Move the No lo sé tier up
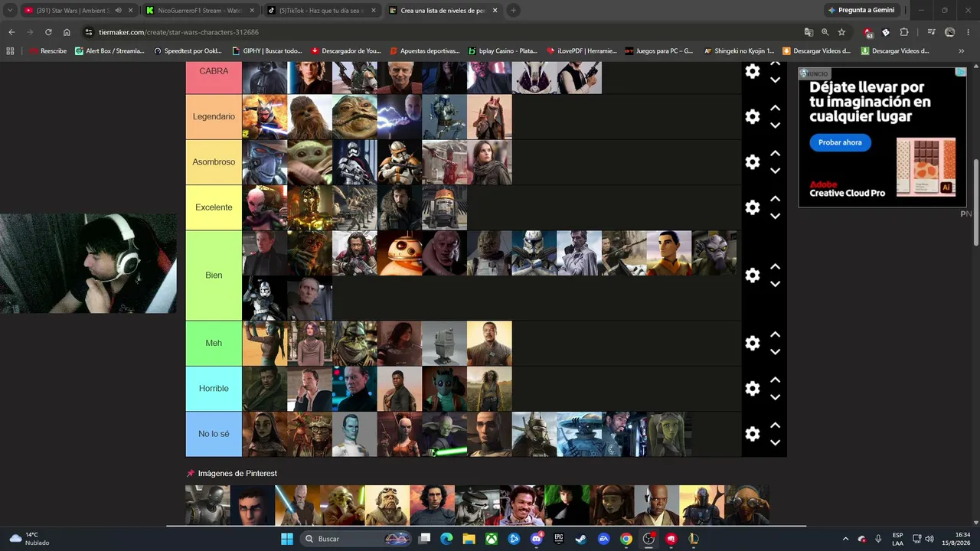The height and width of the screenshot is (551, 980). pyautogui.click(x=775, y=425)
